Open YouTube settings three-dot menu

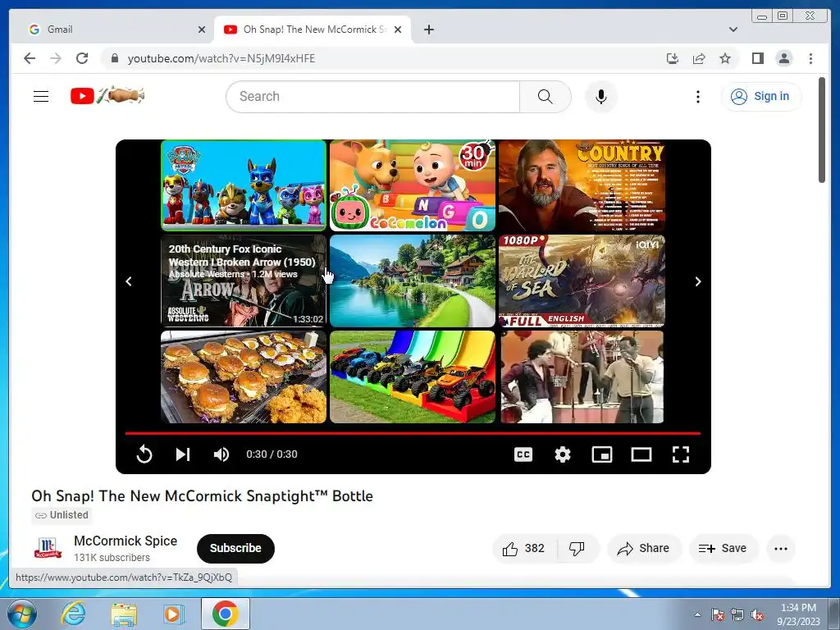(x=697, y=97)
